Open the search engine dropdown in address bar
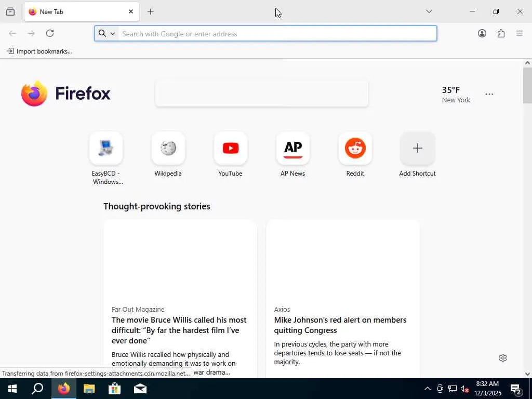Screen dimensions: 532x399 107,33
